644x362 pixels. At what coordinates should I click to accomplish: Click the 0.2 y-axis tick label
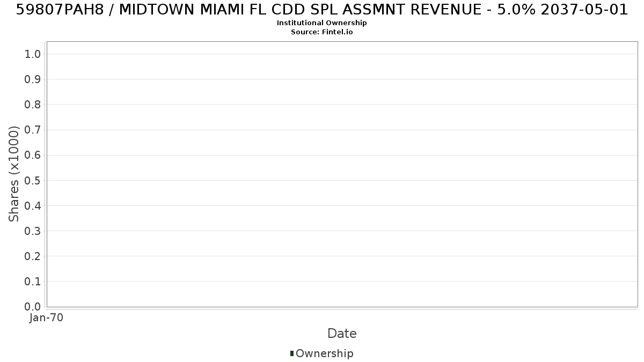tap(33, 256)
